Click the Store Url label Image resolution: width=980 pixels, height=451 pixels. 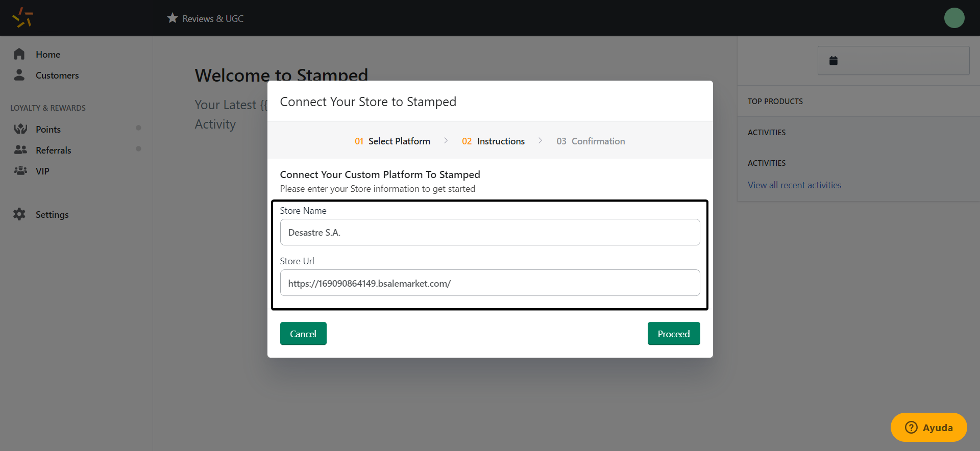click(x=297, y=261)
